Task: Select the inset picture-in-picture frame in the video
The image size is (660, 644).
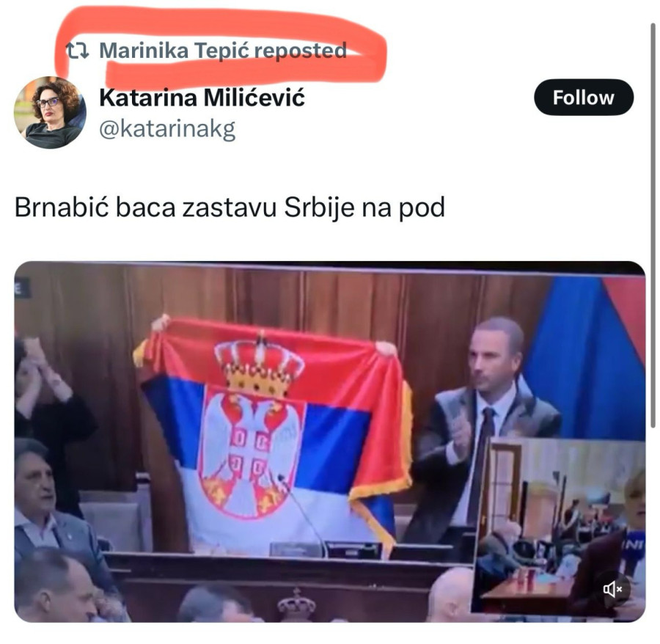Action: tap(559, 524)
